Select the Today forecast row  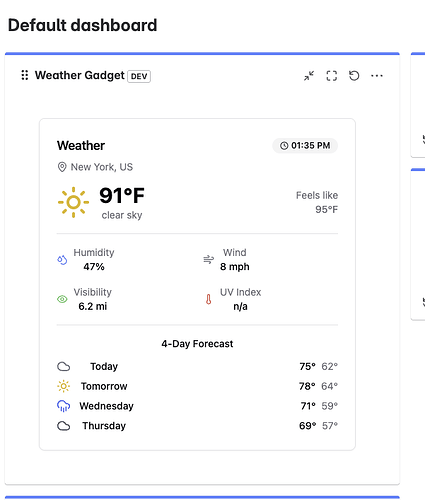(x=197, y=366)
